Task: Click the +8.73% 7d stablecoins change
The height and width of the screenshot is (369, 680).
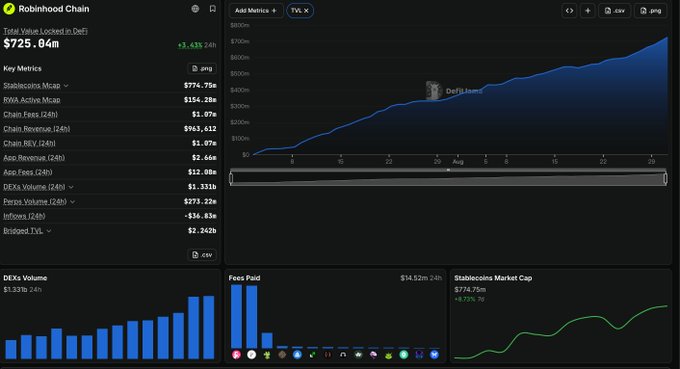Action: [469, 299]
